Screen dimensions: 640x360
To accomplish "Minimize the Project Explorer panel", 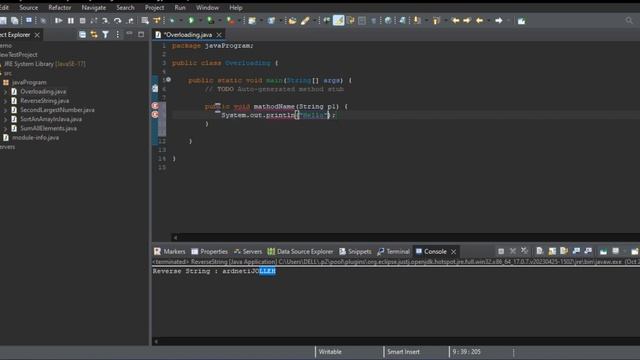I will point(129,34).
